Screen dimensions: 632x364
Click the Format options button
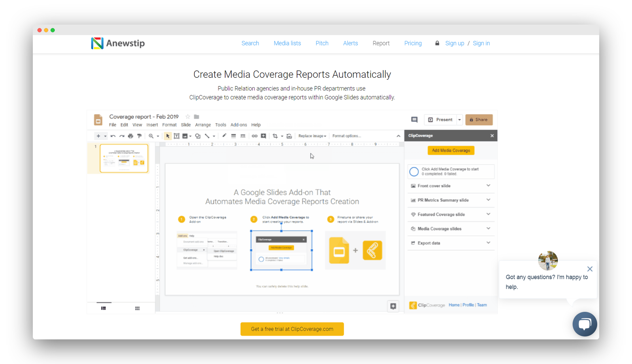coord(346,136)
